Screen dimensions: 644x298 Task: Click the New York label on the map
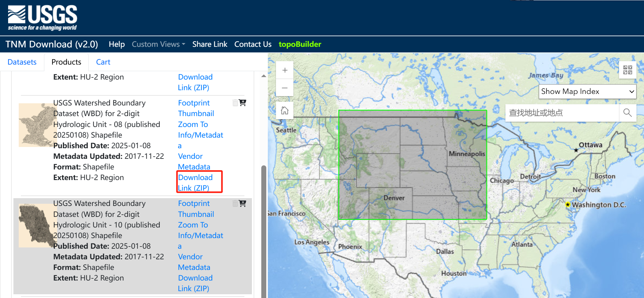coord(586,190)
